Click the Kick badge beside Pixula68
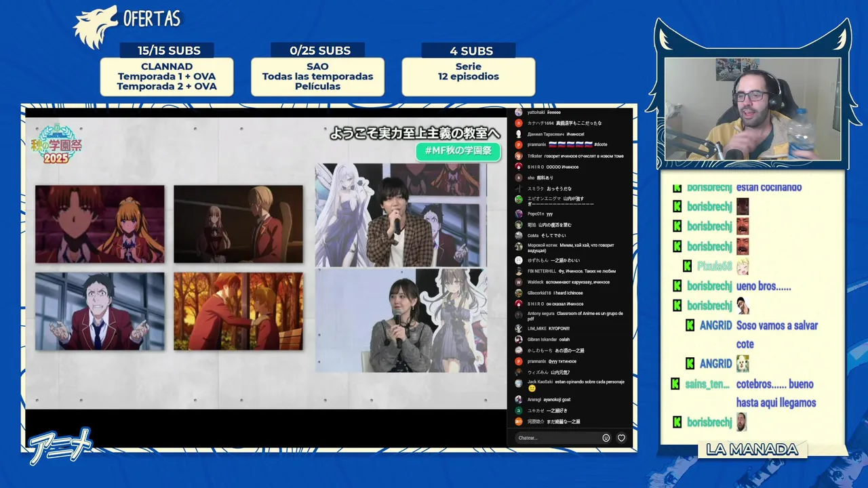 click(688, 266)
